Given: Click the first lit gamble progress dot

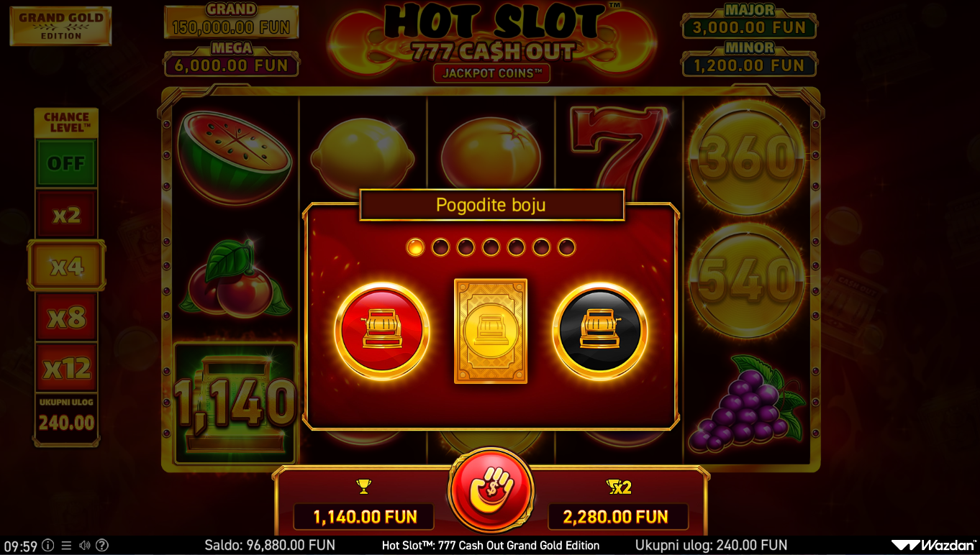Looking at the screenshot, I should click(x=415, y=247).
